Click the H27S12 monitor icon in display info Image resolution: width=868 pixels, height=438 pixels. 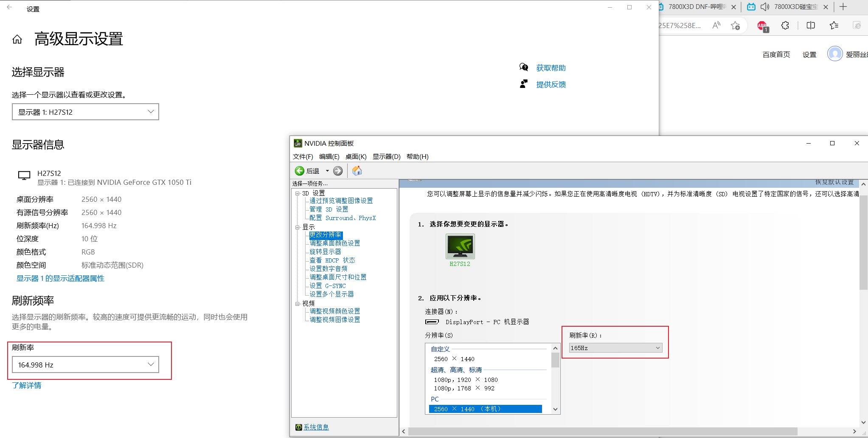(24, 175)
